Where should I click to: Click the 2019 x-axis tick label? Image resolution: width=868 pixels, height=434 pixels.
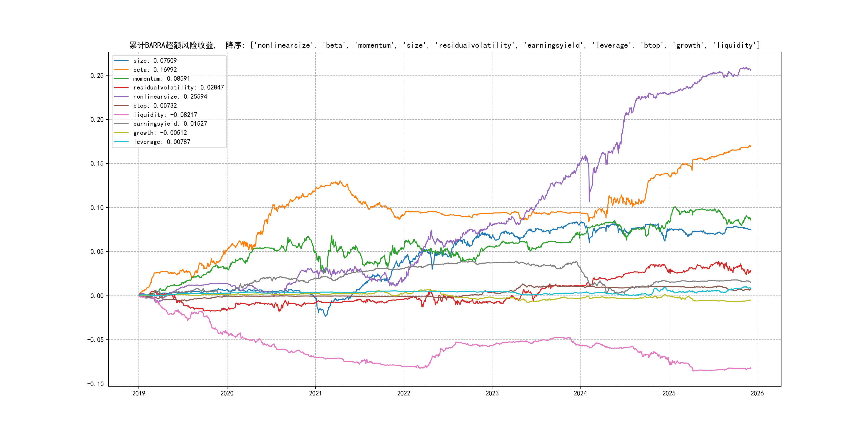139,393
